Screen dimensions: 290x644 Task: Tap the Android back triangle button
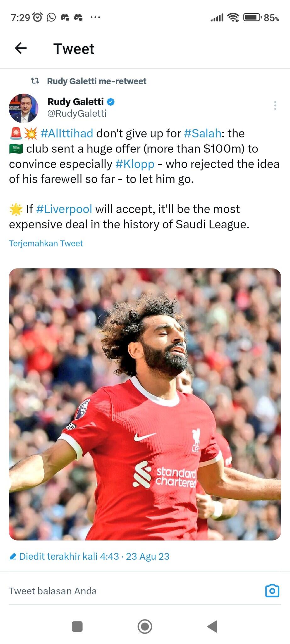[213, 626]
